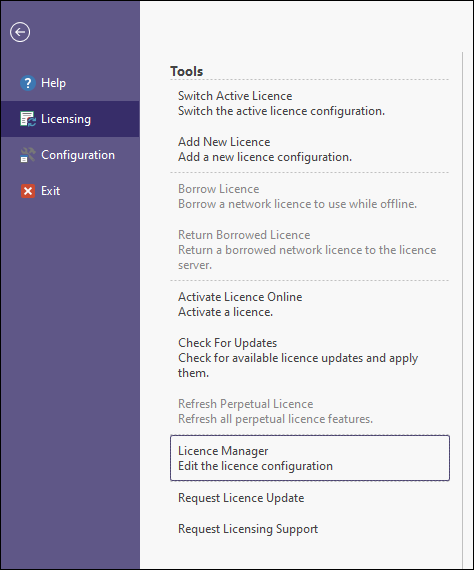
Task: Click the red Exit X icon
Action: click(x=28, y=191)
